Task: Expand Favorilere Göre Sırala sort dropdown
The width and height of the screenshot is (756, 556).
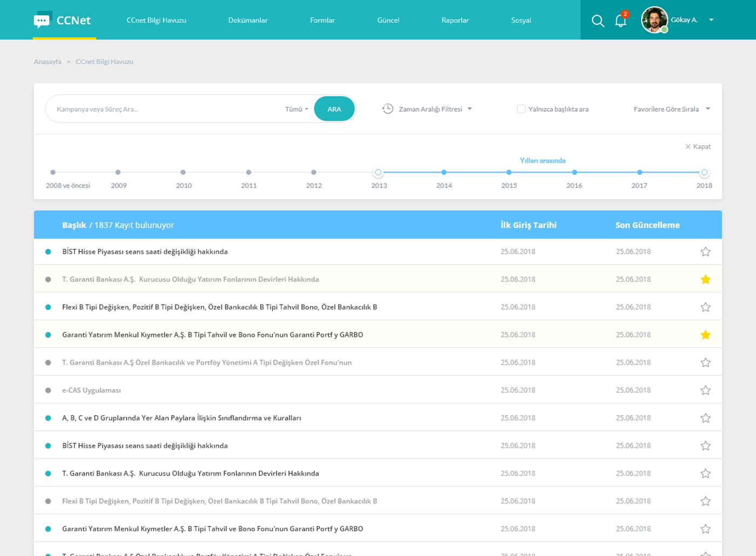Action: 671,109
